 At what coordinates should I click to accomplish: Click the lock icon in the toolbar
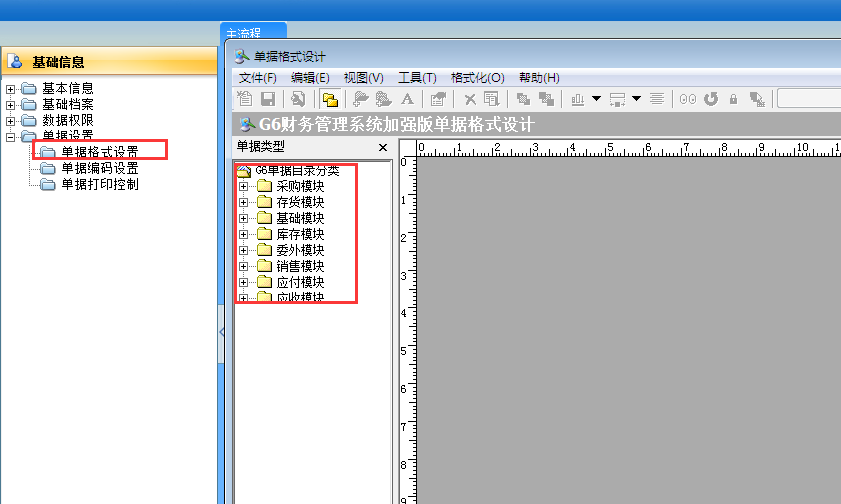[x=733, y=99]
